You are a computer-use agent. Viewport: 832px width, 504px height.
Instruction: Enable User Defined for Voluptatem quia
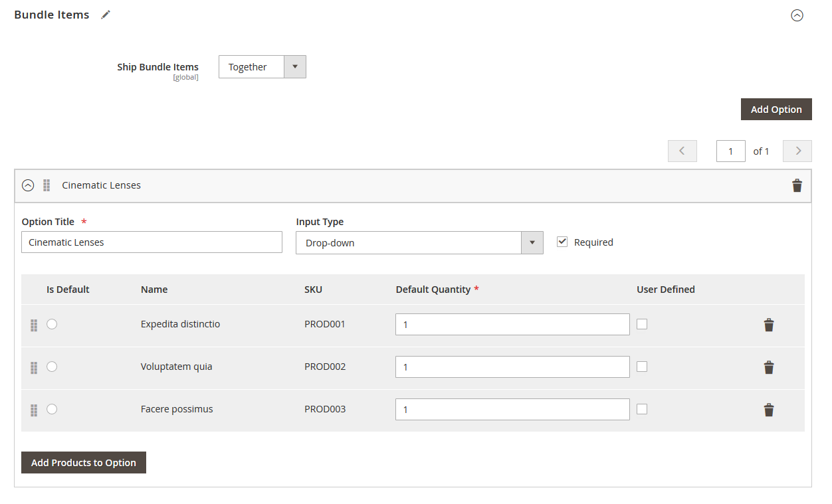[642, 367]
